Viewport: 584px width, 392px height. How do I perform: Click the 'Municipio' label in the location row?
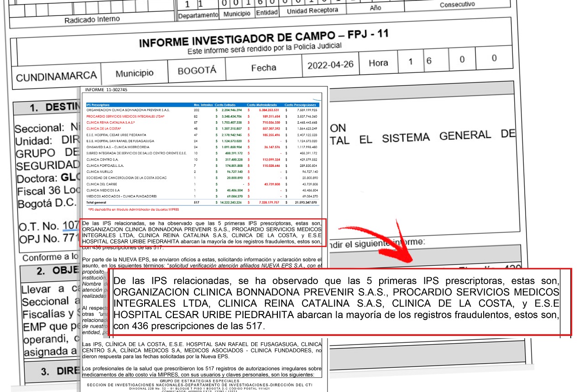pyautogui.click(x=134, y=73)
